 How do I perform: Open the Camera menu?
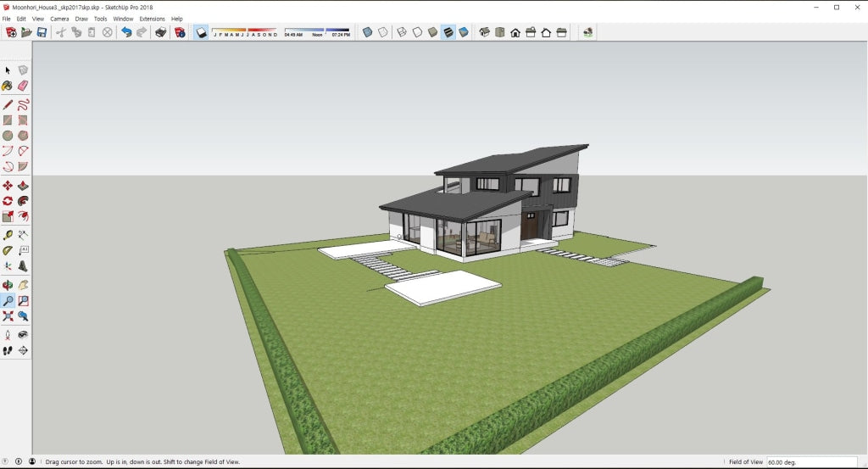59,19
